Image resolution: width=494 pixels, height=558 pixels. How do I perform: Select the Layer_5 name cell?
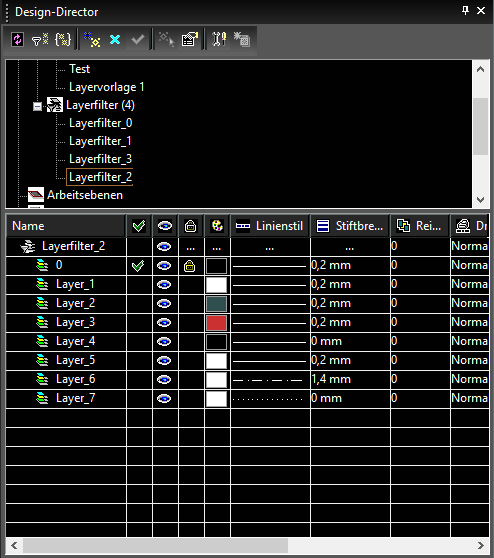[x=66, y=360]
